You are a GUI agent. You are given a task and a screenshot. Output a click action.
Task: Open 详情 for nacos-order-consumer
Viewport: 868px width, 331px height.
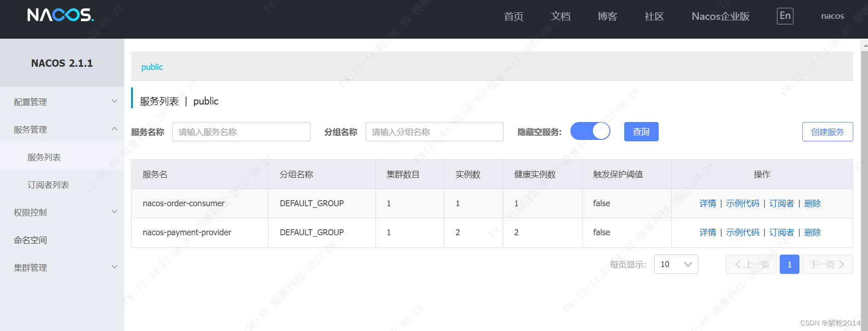707,203
